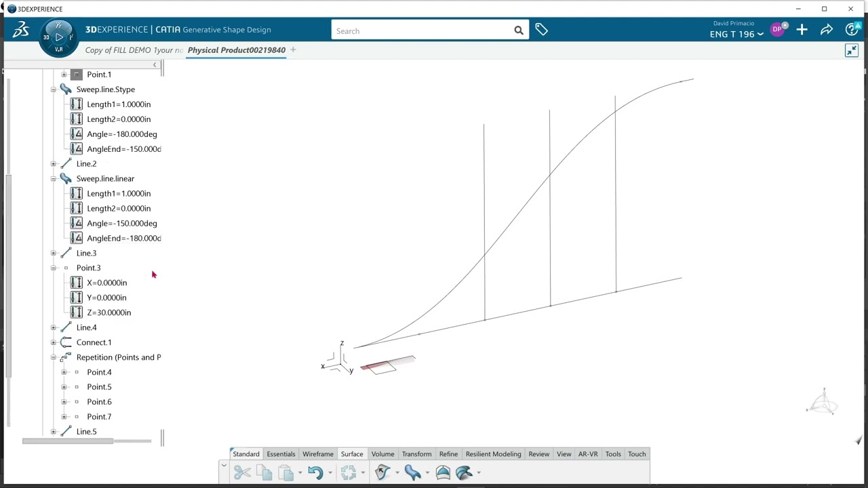868x488 pixels.
Task: Click the Share arrow icon
Action: pyautogui.click(x=827, y=30)
